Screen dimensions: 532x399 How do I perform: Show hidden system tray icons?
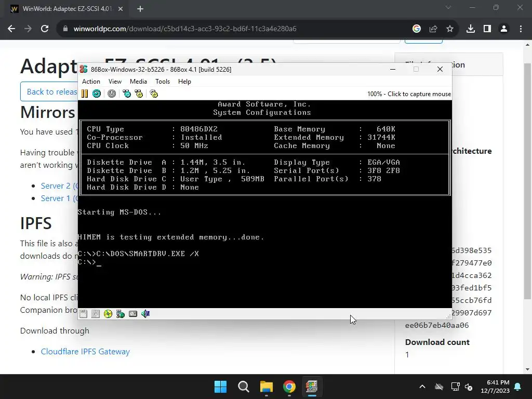[422, 387]
